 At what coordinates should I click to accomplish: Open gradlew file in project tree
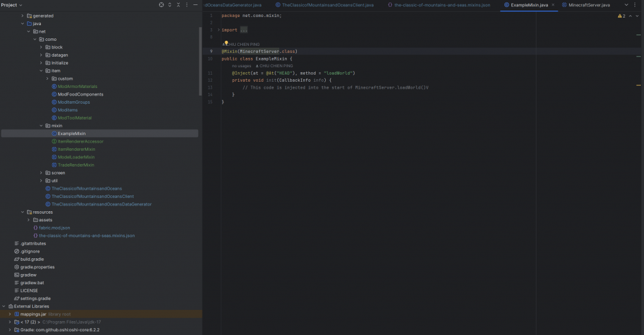pos(28,275)
